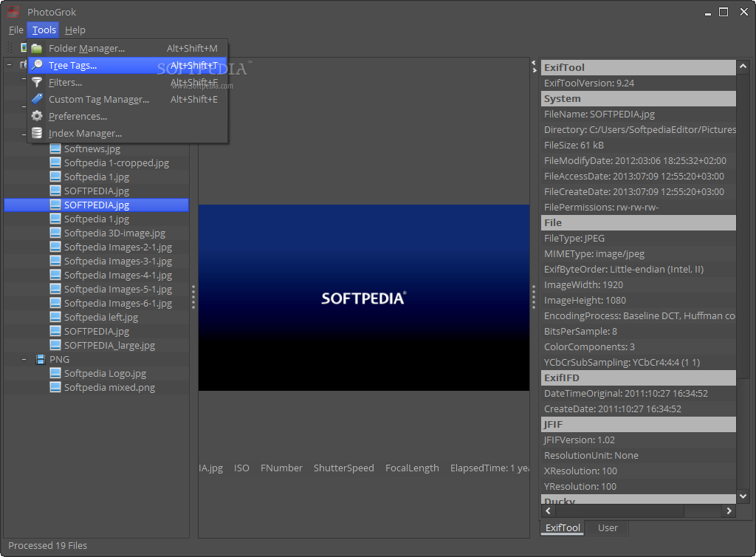The width and height of the screenshot is (756, 557).
Task: Click the image icon of Softpedia left.jpg
Action: [x=55, y=318]
